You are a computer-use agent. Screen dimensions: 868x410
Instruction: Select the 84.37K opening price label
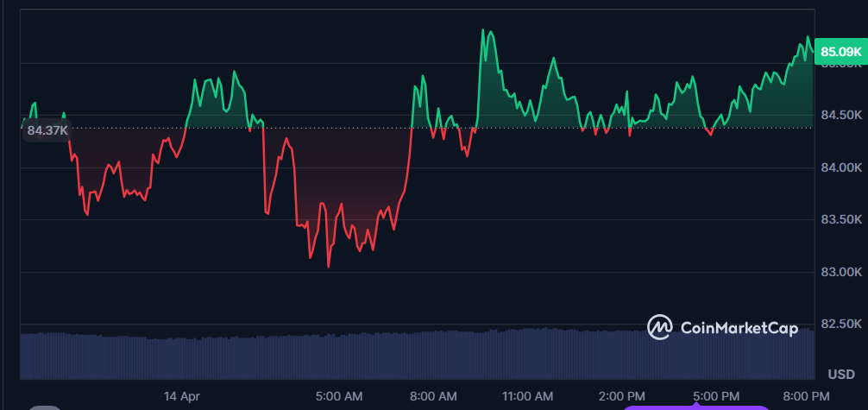click(47, 130)
